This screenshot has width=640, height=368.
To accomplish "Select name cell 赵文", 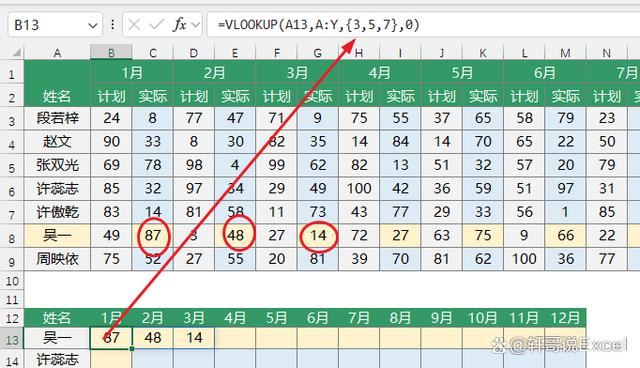I will tap(57, 142).
